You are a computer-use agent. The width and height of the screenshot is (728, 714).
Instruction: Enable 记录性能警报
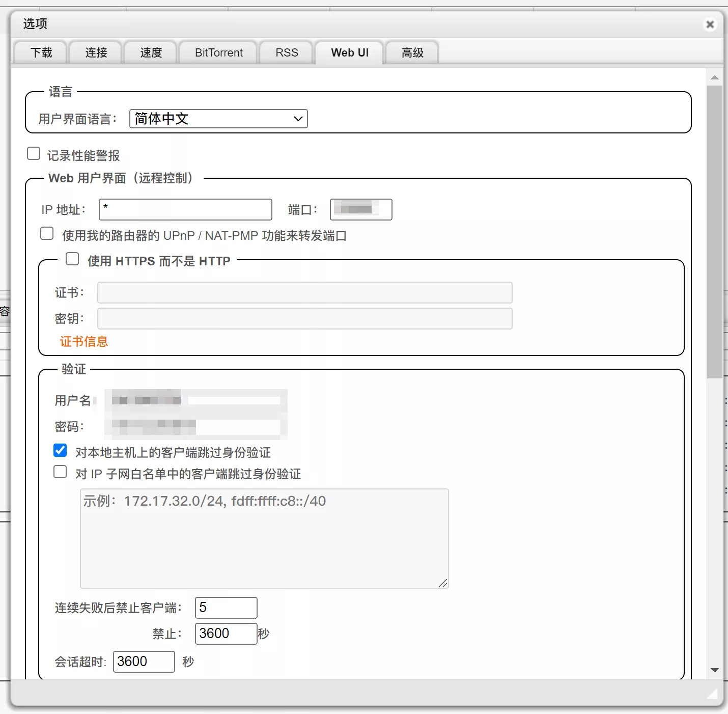(33, 153)
